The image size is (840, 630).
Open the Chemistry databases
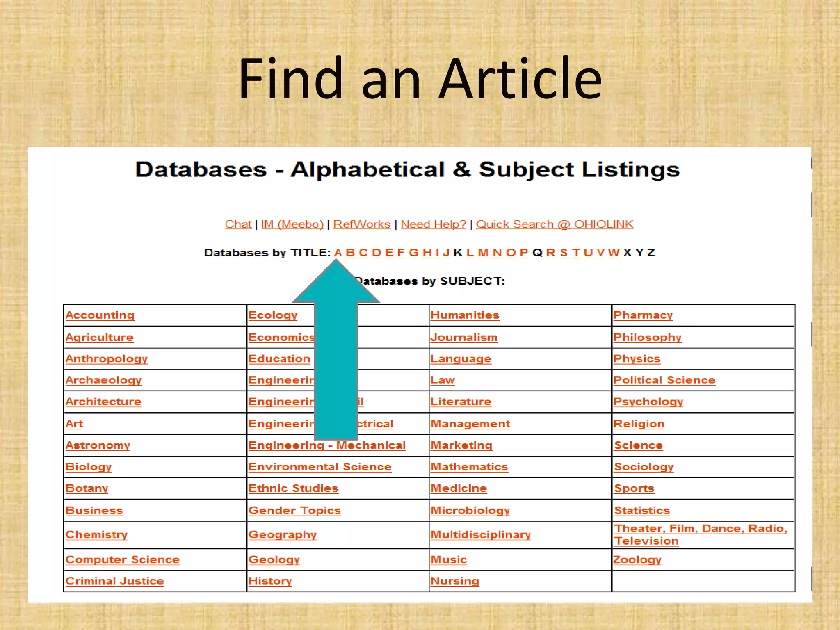click(x=96, y=534)
